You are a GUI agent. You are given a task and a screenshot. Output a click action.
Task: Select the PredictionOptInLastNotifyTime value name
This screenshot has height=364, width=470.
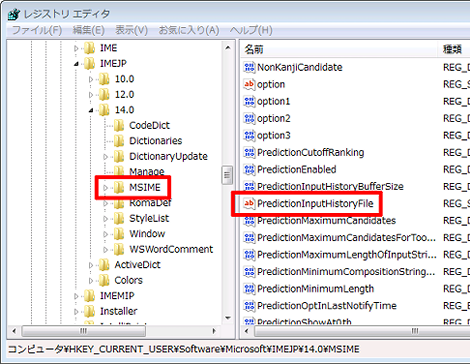pyautogui.click(x=327, y=306)
